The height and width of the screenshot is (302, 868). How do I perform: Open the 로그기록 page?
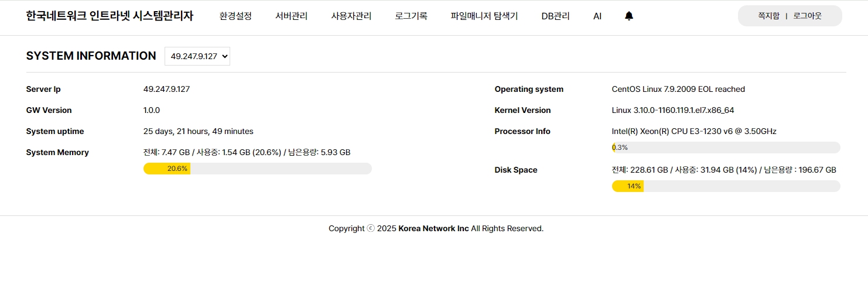pos(411,16)
